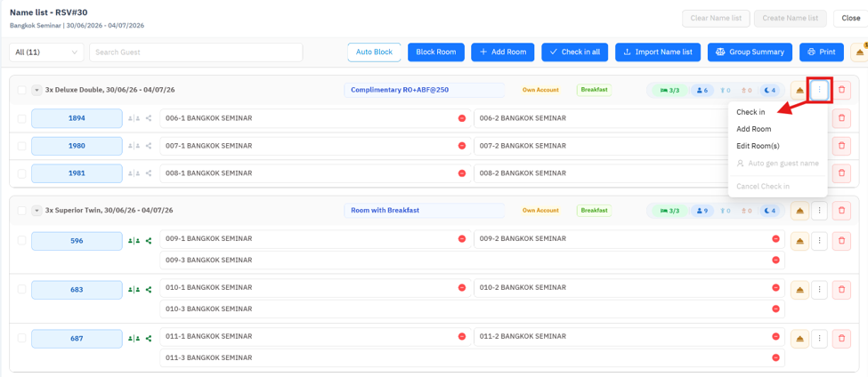Click the Search Guest field
Image resolution: width=868 pixels, height=377 pixels.
point(196,52)
